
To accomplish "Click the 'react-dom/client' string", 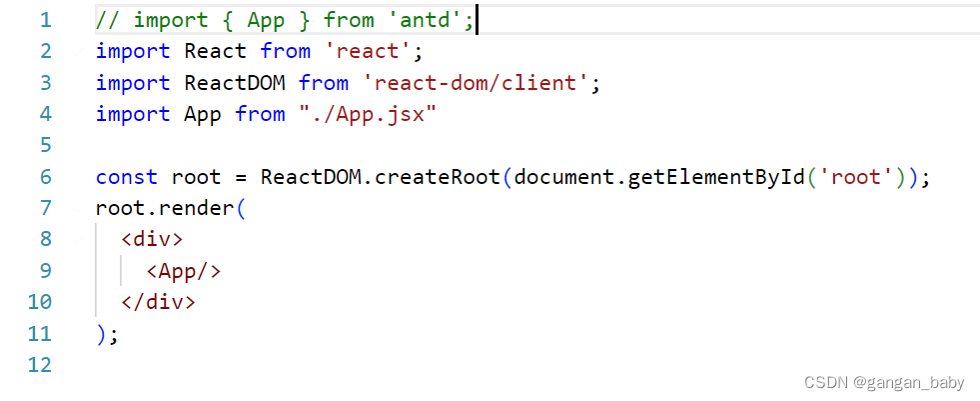I will 475,83.
